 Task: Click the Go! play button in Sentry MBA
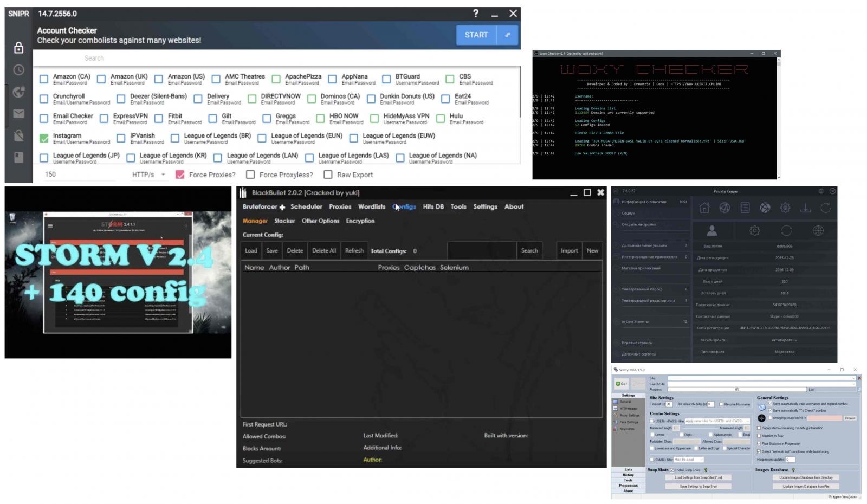(622, 384)
